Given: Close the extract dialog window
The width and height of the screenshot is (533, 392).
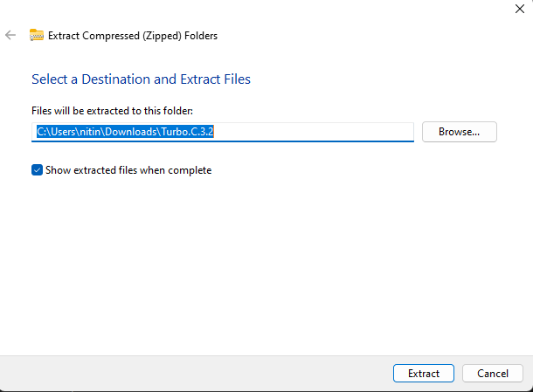Looking at the screenshot, I should [520, 9].
